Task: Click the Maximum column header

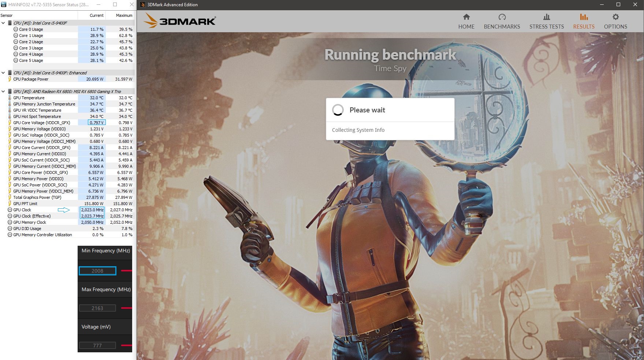Action: click(x=120, y=15)
